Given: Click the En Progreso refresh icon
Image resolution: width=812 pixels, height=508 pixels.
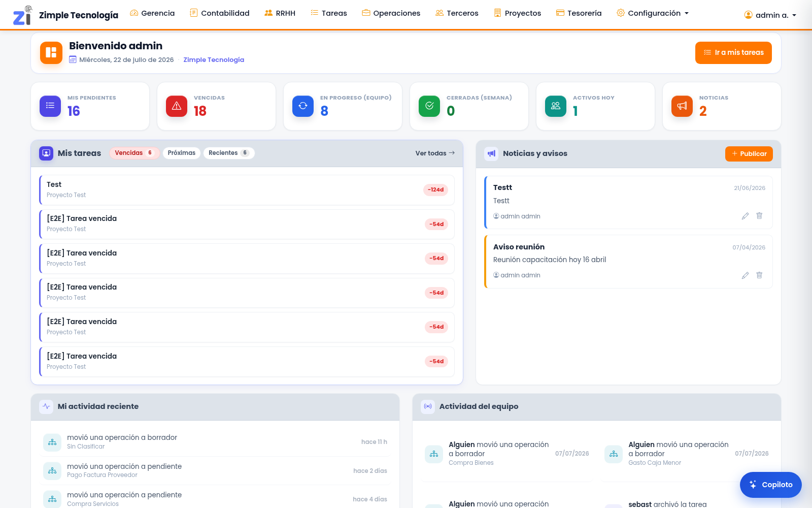Looking at the screenshot, I should click(x=303, y=106).
